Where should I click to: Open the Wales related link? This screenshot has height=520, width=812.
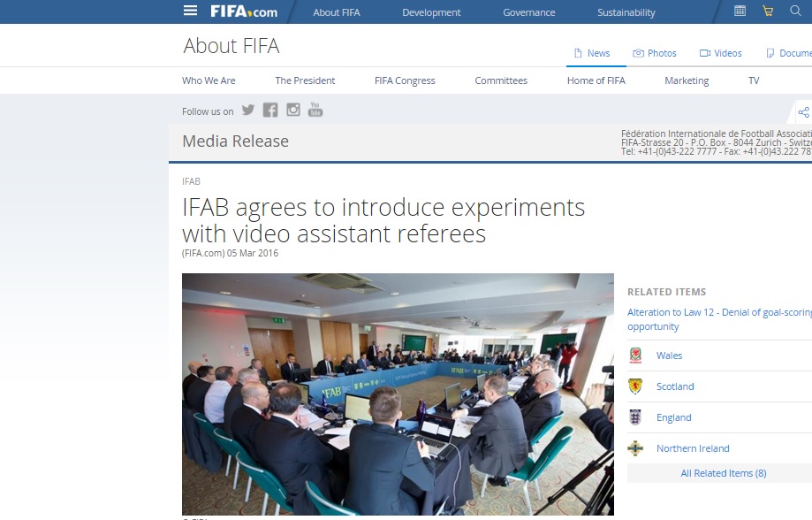(x=669, y=356)
